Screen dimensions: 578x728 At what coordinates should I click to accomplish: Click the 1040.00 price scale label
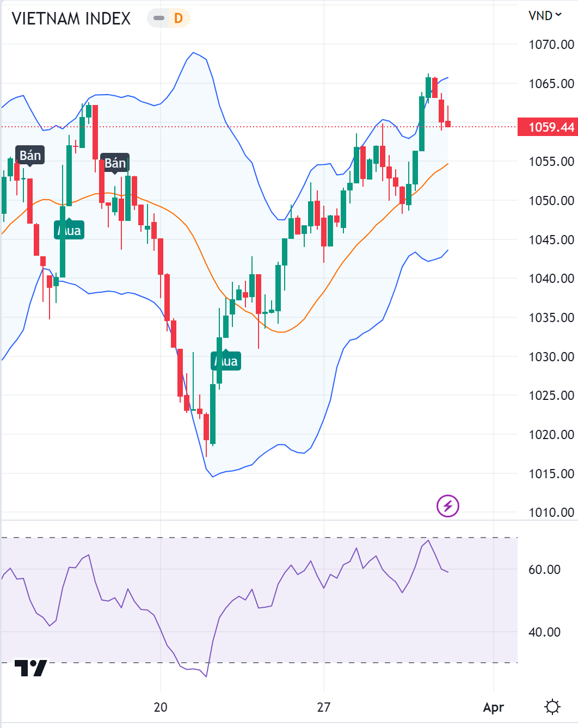click(x=551, y=279)
